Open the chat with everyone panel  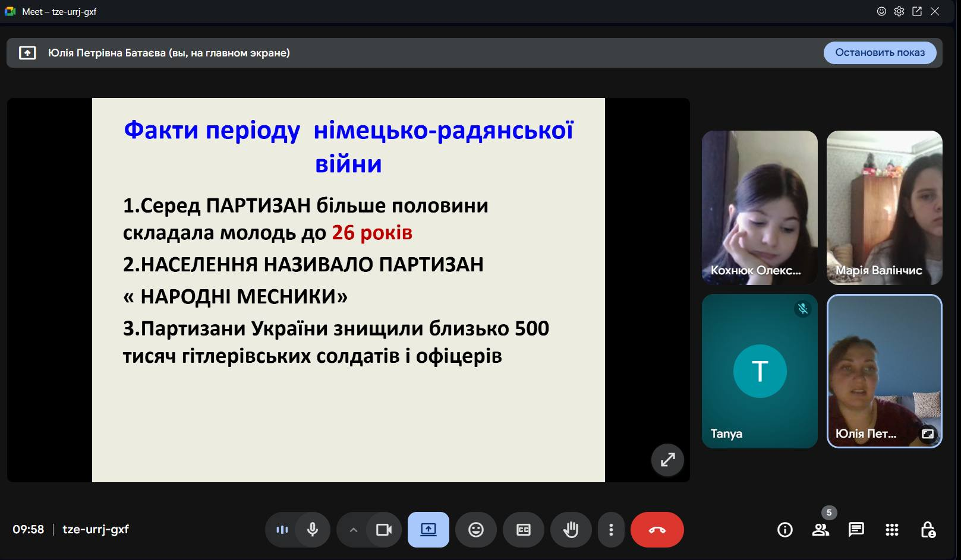pos(856,530)
